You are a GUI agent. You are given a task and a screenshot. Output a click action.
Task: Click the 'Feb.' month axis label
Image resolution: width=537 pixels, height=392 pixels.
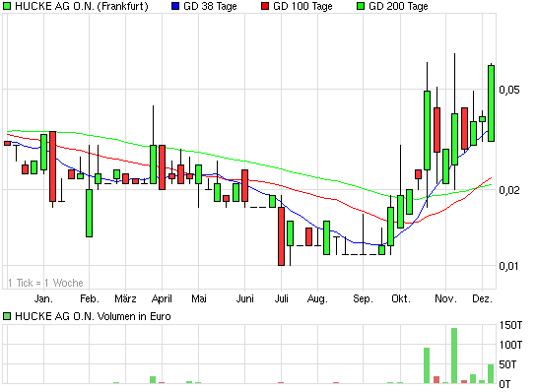click(90, 298)
